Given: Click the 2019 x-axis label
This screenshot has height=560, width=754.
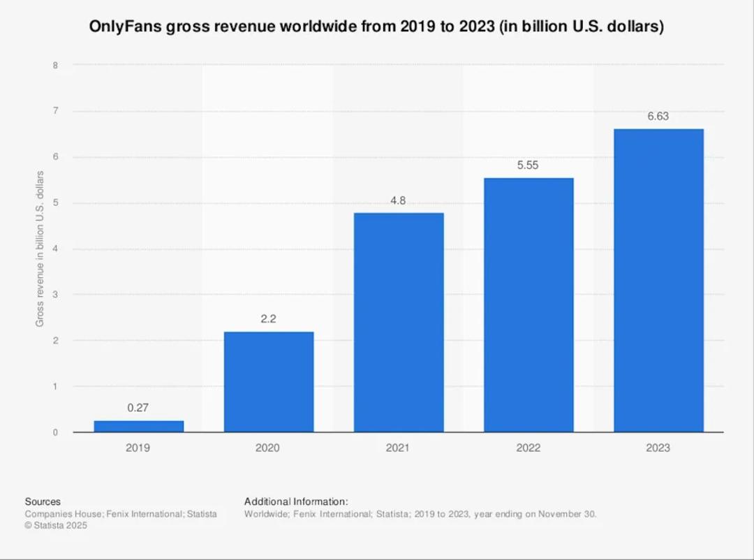Looking at the screenshot, I should tap(138, 448).
